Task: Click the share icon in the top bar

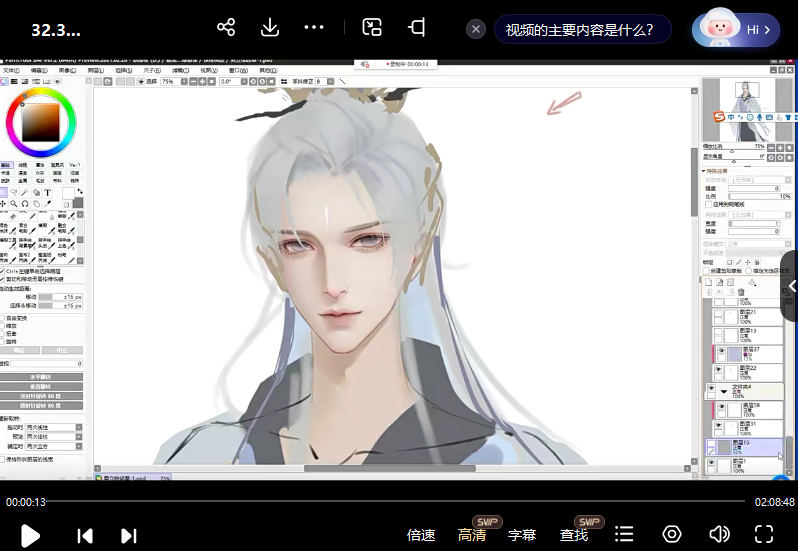Action: pyautogui.click(x=226, y=28)
